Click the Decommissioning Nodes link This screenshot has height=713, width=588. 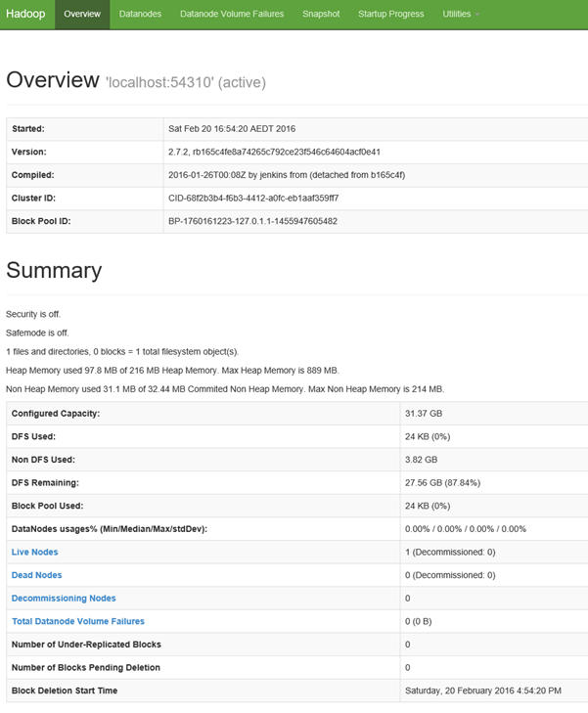pos(64,598)
